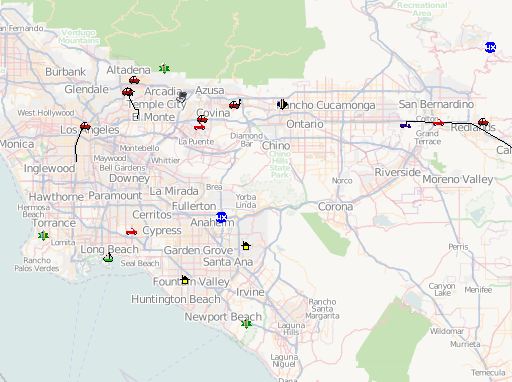Select the Corona map label
The image size is (512, 382).
(x=335, y=206)
